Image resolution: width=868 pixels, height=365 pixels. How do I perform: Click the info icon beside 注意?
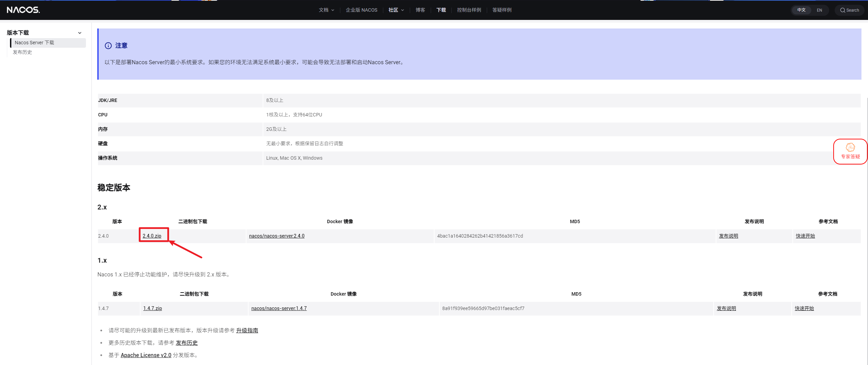108,46
